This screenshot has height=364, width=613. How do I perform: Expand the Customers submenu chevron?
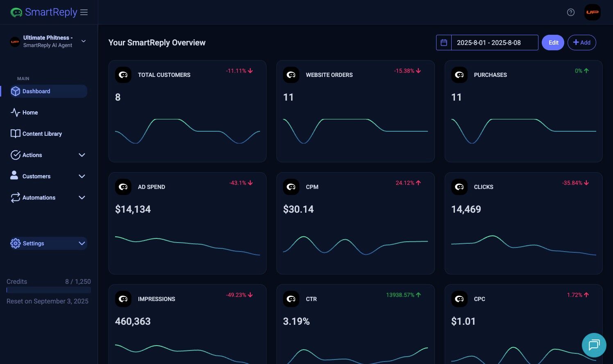[82, 176]
